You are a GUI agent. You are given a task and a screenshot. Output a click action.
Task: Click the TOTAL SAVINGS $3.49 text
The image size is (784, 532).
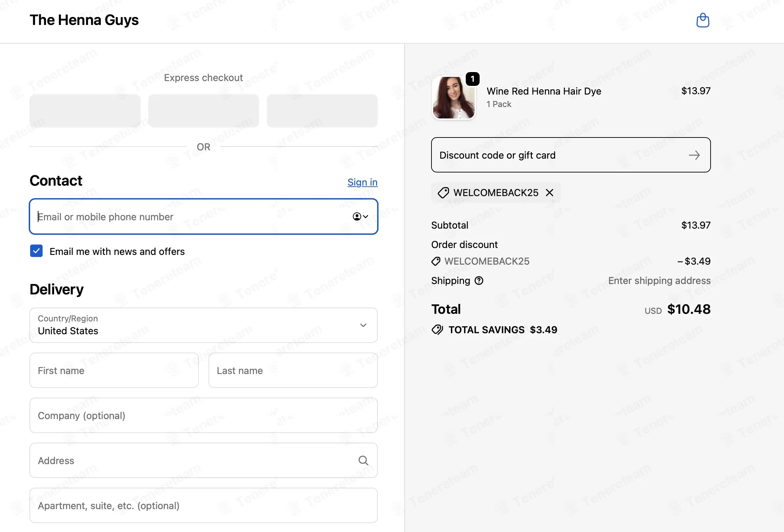[503, 330]
